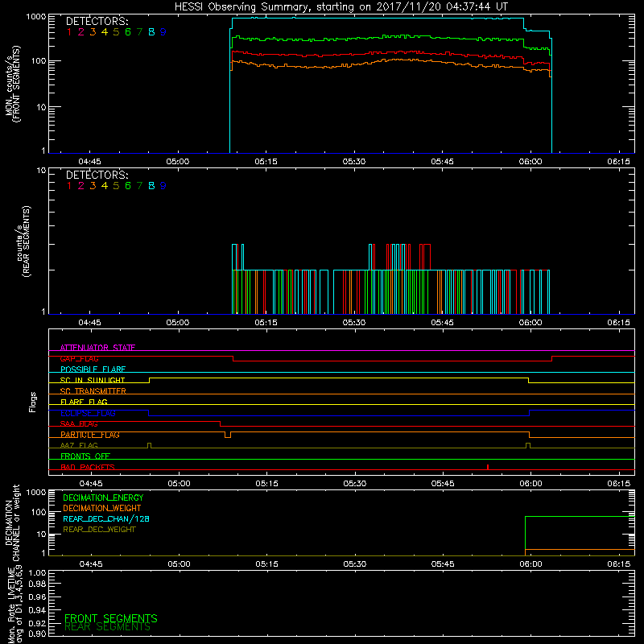Click the DECIMATION_WEIGHT legend entry
Image resolution: width=644 pixels, height=644 pixels.
tap(102, 509)
